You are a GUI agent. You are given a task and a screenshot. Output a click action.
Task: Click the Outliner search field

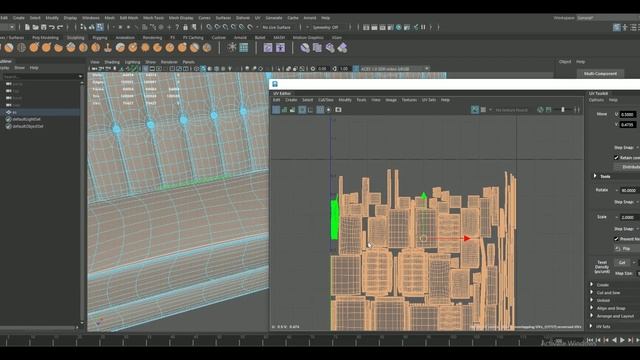(x=40, y=76)
